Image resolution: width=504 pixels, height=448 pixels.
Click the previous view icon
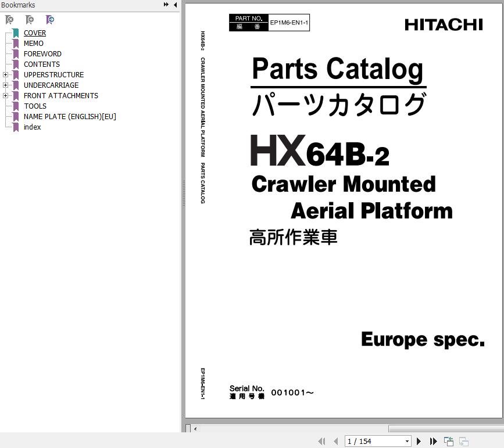(x=449, y=442)
